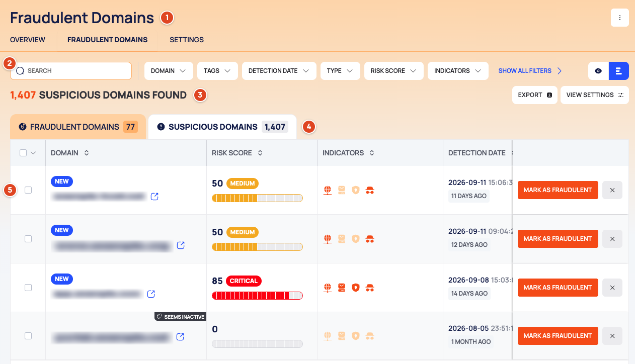Open the three-dot page options menu
The image size is (635, 364).
[x=620, y=18]
